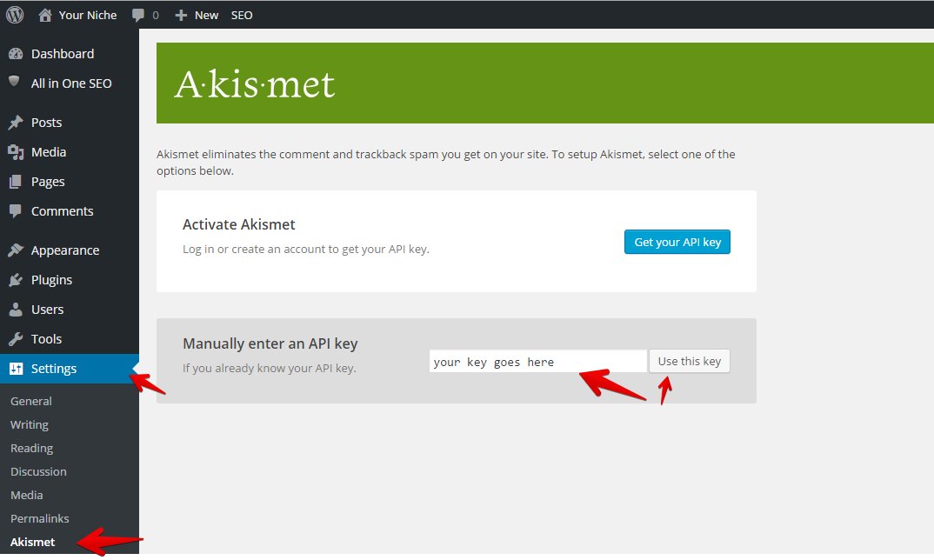The image size is (934, 560).
Task: Open the Pages menu
Action: click(48, 182)
